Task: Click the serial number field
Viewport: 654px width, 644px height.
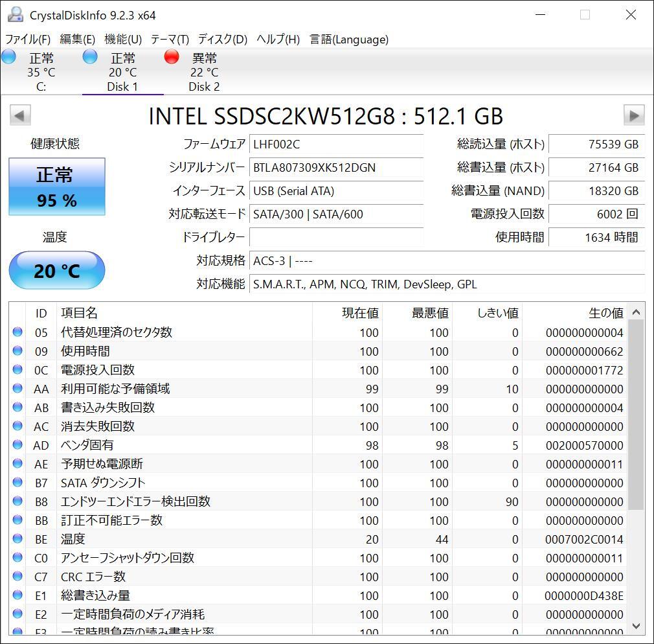Action: 336,168
